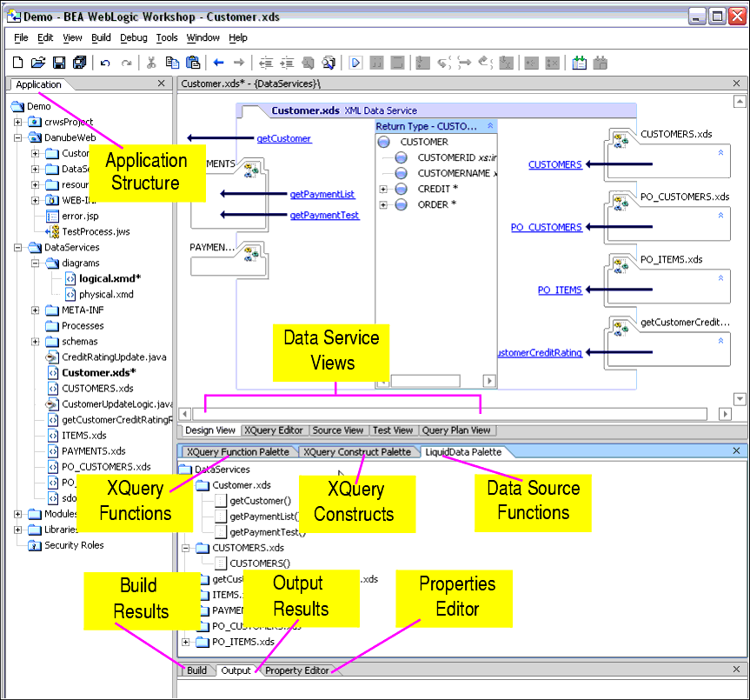Expand the META-INF folder
The width and height of the screenshot is (750, 700).
35,310
